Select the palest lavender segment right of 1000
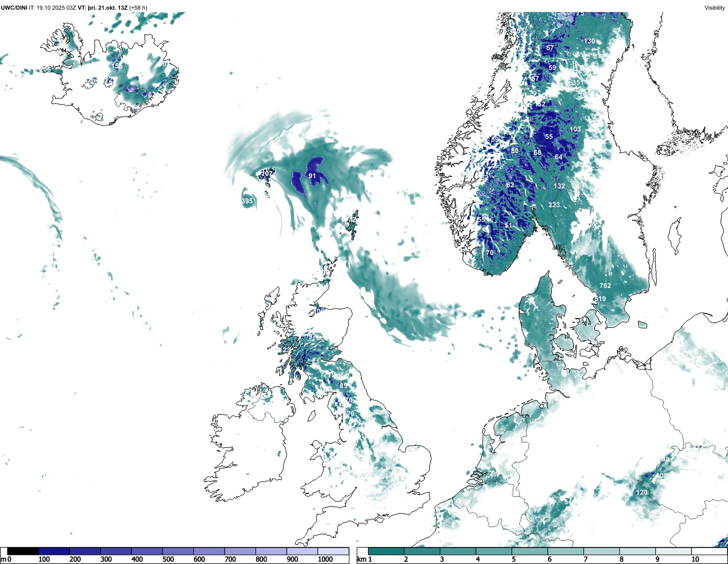Screen dimensions: 728x564 point(333,551)
